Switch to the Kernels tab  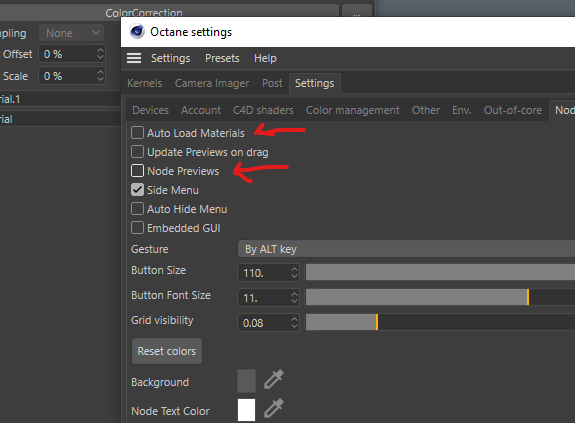coord(144,83)
